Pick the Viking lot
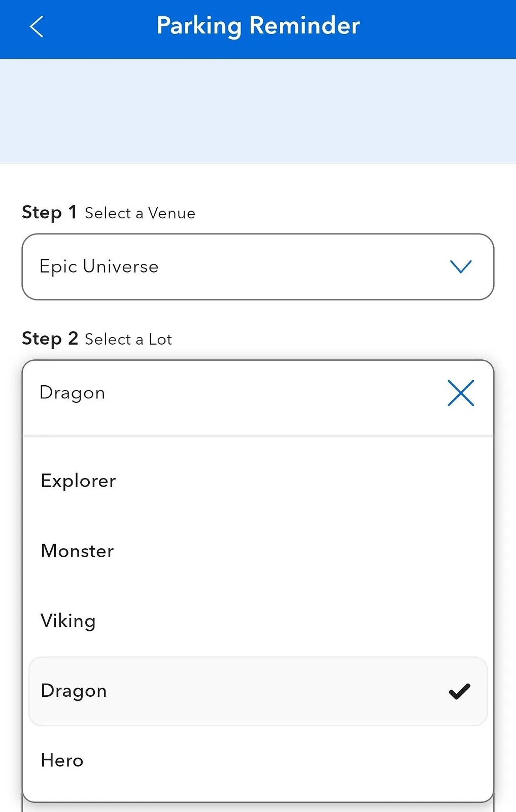The image size is (516, 812). coord(258,621)
